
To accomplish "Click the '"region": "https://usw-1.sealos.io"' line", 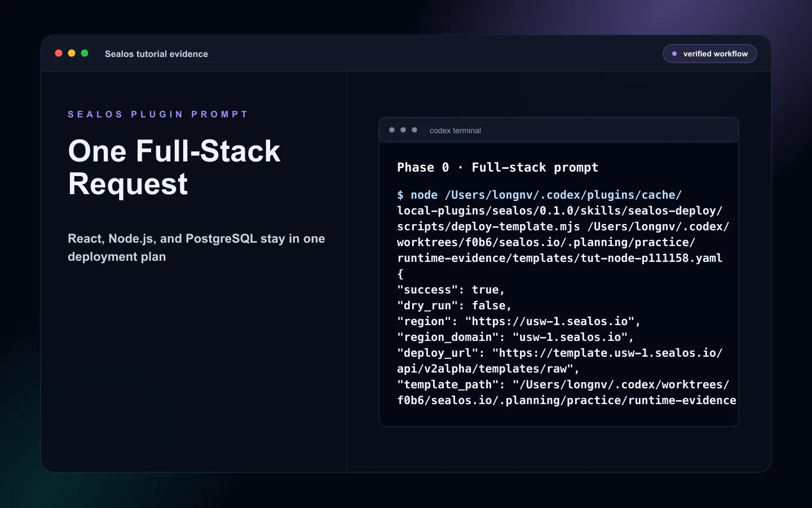I will coord(519,321).
